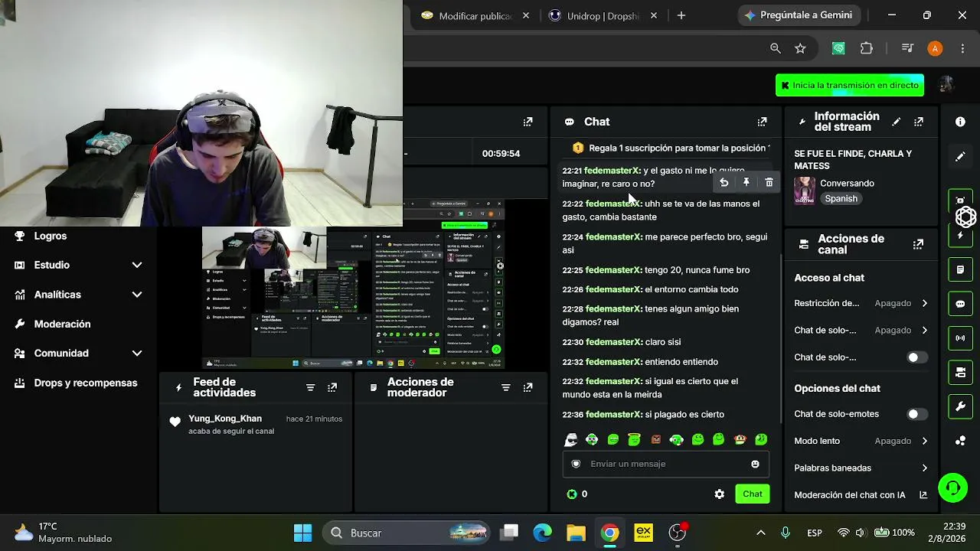Open the Chat de solo-... Apagado setting
Image resolution: width=980 pixels, height=551 pixels.
(861, 331)
